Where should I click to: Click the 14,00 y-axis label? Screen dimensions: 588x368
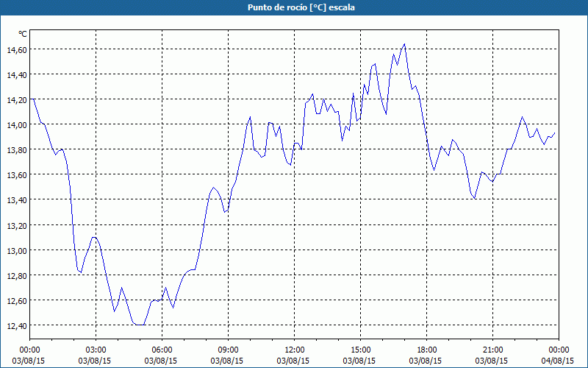pos(17,124)
